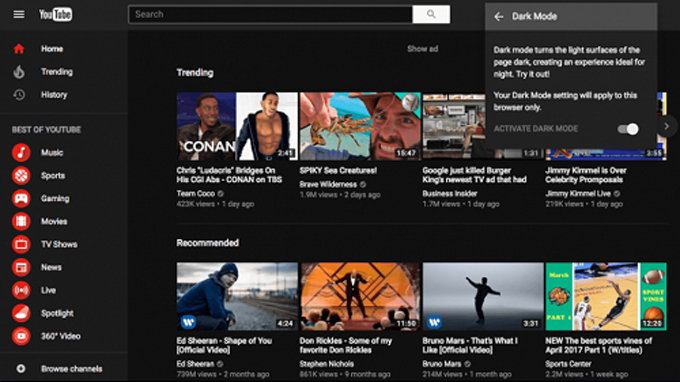680x382 pixels.
Task: Open the Gaming controller icon
Action: (x=21, y=199)
